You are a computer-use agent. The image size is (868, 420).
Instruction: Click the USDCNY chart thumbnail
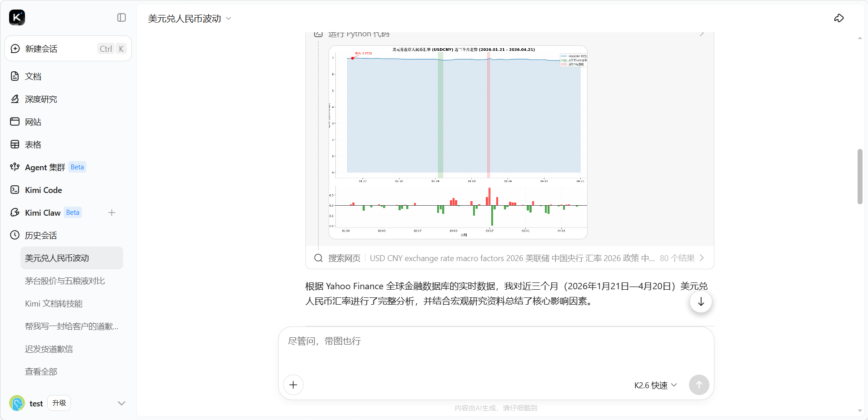pos(458,142)
